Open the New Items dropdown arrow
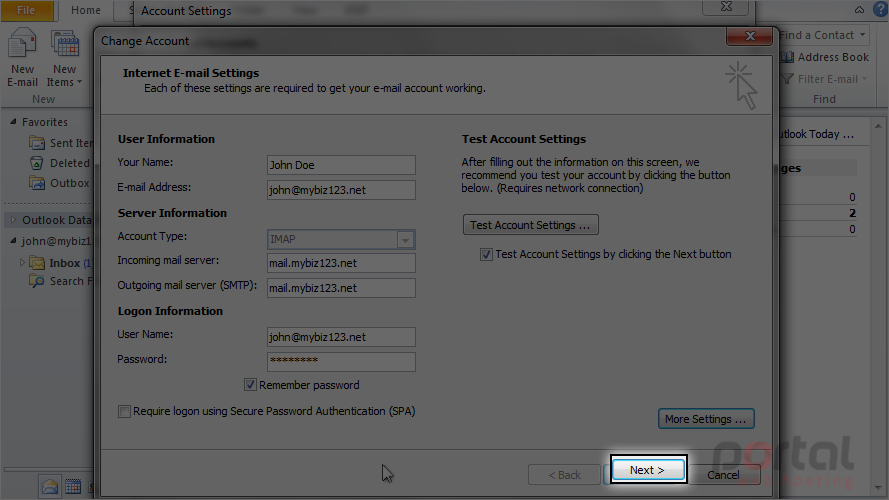 79,82
